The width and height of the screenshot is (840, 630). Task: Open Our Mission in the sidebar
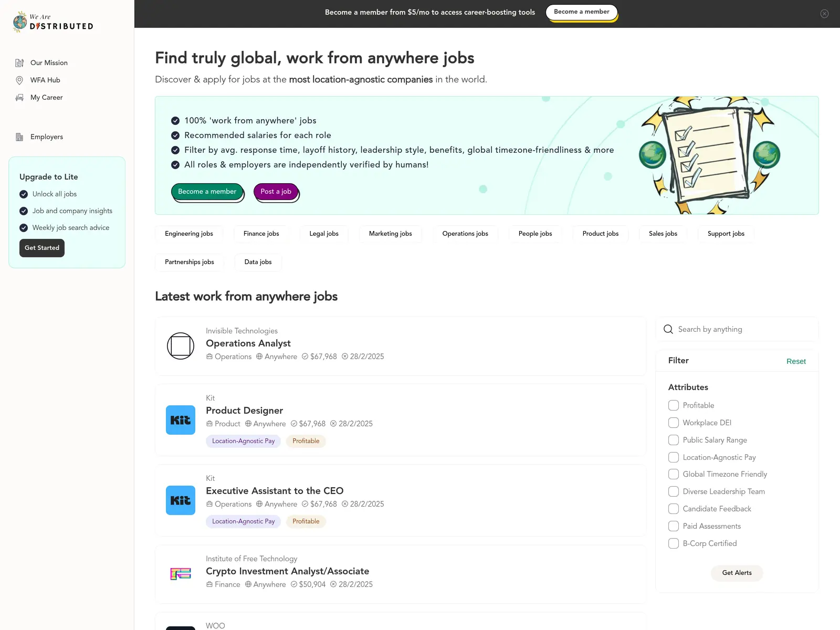click(x=49, y=63)
